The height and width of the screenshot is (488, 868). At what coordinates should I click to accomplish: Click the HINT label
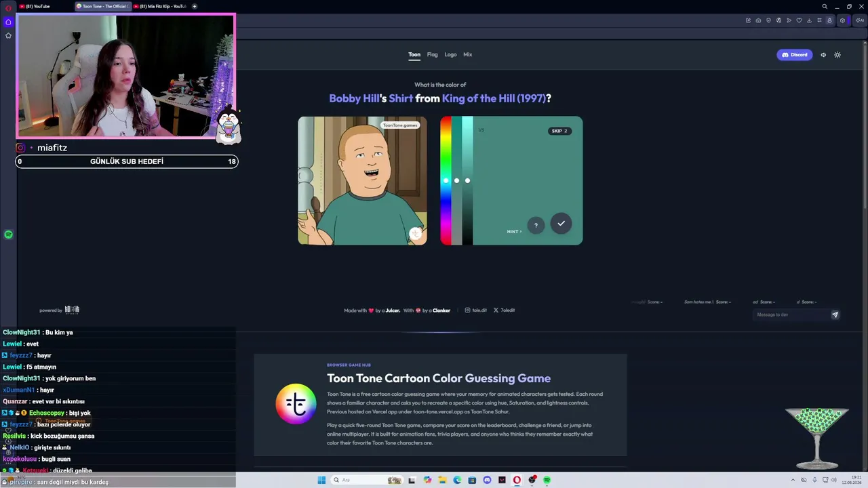tap(514, 232)
